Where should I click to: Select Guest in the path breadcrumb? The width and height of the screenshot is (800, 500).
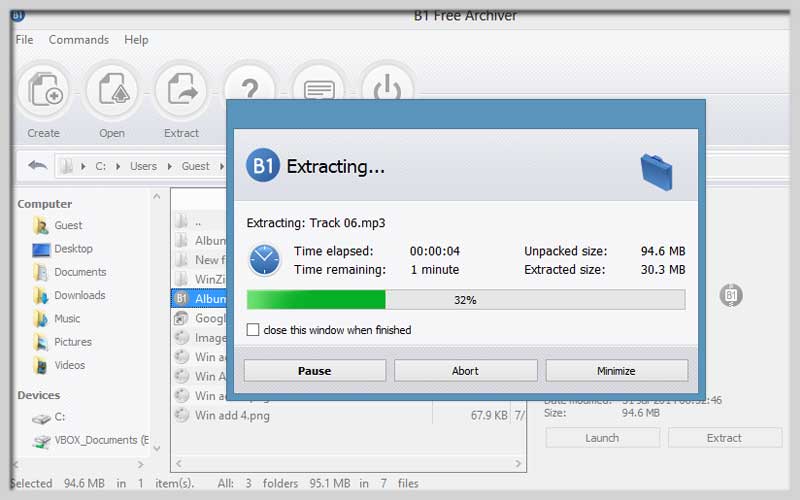195,166
